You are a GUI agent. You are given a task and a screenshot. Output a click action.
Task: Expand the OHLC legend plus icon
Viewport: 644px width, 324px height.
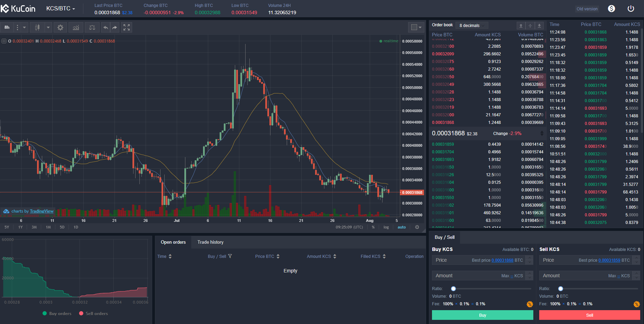coord(4,41)
